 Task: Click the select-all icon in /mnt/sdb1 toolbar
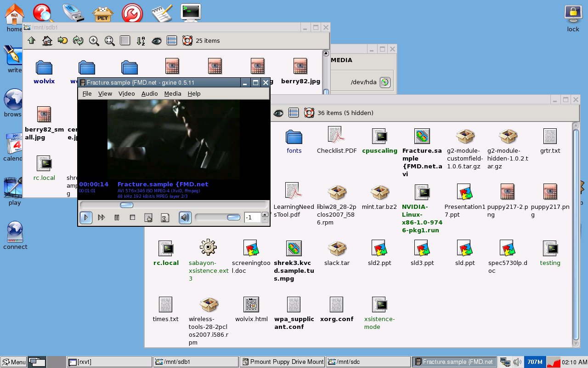coord(172,40)
